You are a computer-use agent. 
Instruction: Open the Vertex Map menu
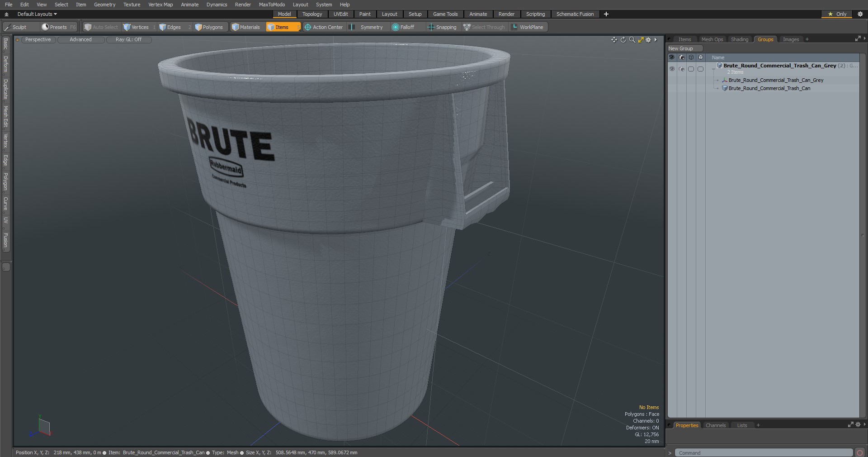160,5
